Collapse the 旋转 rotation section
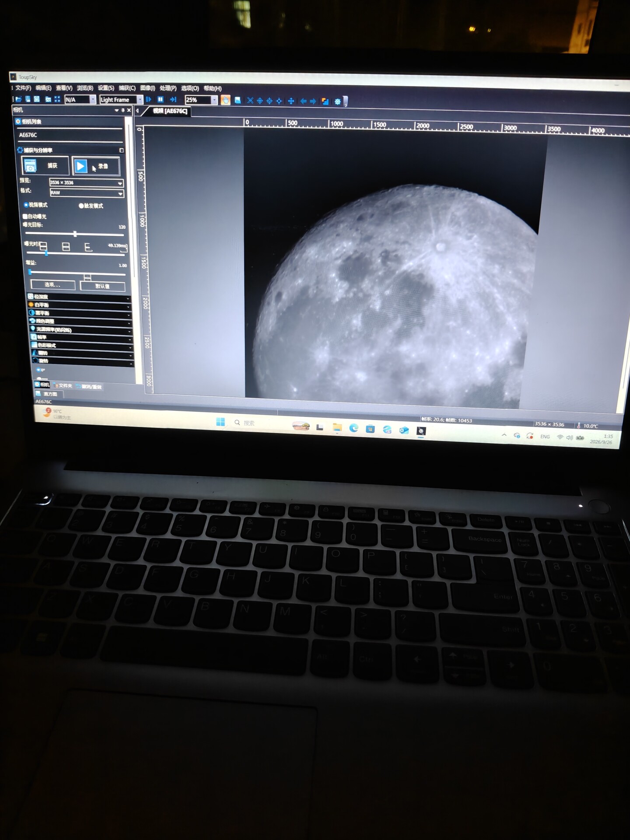The height and width of the screenshot is (840, 630). coord(83,361)
